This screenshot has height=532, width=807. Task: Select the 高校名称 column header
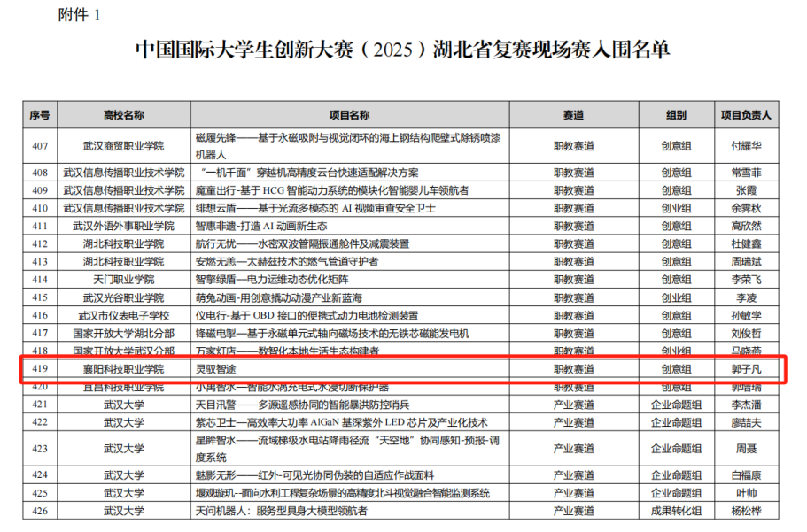123,115
